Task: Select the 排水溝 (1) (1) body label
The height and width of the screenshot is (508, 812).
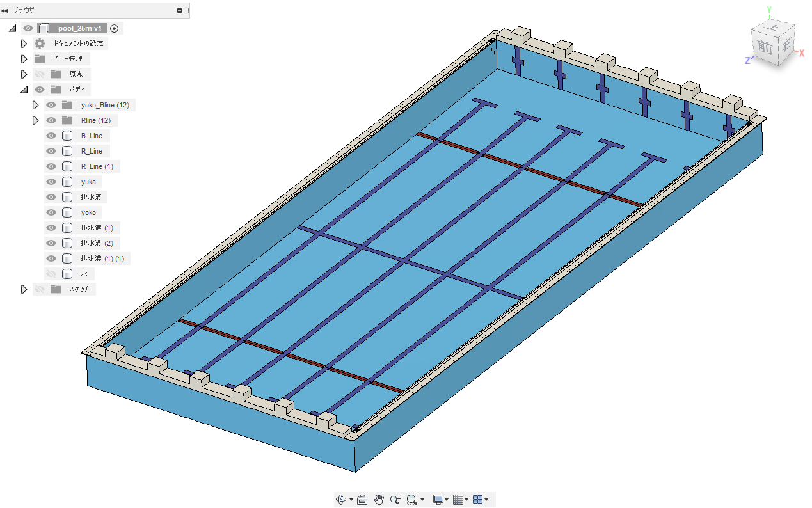Action: pos(102,258)
